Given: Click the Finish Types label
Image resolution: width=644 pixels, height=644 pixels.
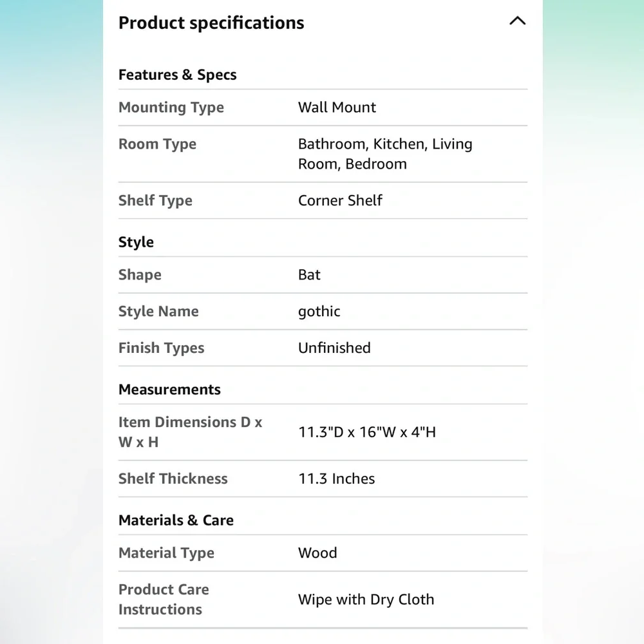Looking at the screenshot, I should point(161,348).
